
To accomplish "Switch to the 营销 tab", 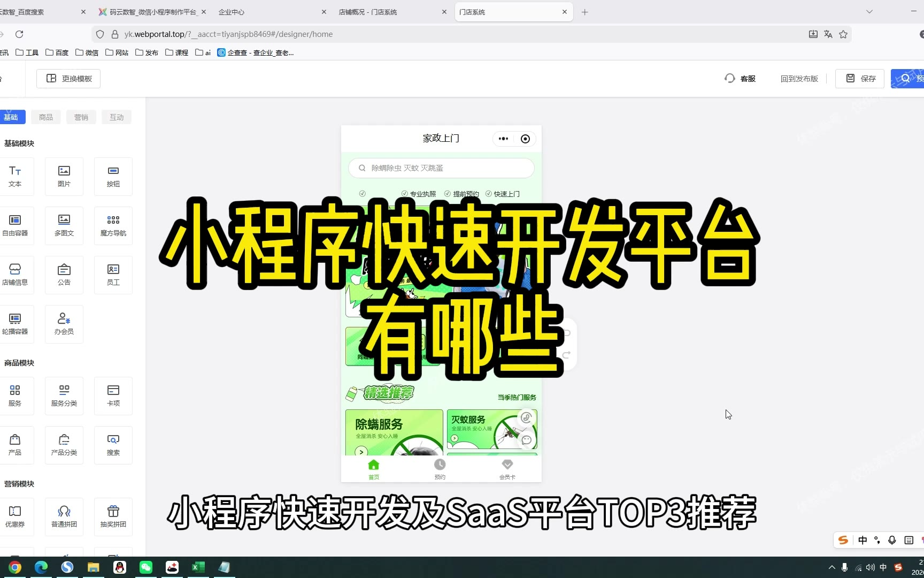I will [81, 117].
